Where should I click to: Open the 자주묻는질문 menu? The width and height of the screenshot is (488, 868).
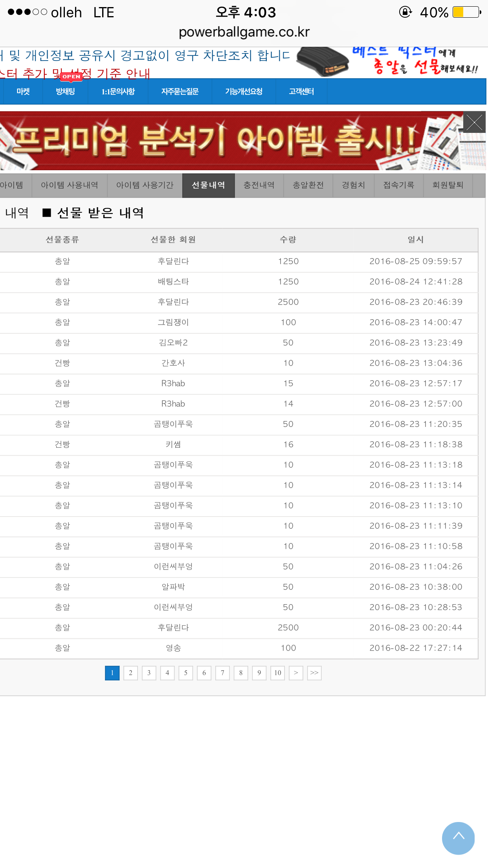pyautogui.click(x=180, y=91)
